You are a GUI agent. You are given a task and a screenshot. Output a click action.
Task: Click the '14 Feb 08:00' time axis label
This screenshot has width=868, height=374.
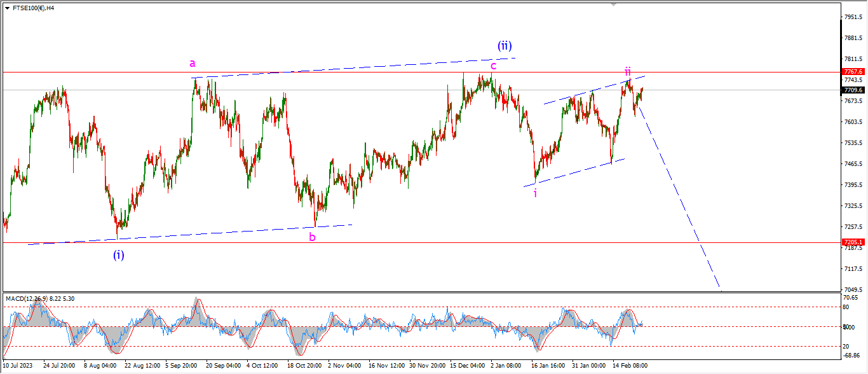628,366
